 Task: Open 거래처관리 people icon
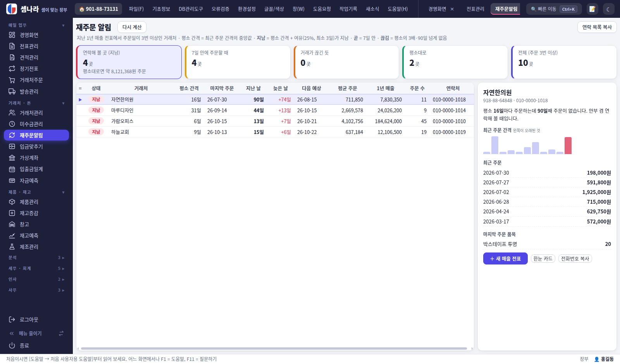[12, 113]
